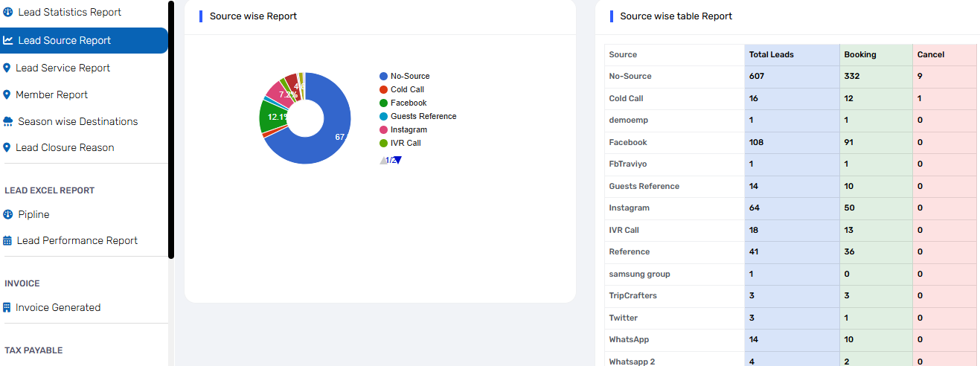Click the green 12.1% Facebook donut slice
Viewport: 980px width, 366px height.
pyautogui.click(x=271, y=117)
